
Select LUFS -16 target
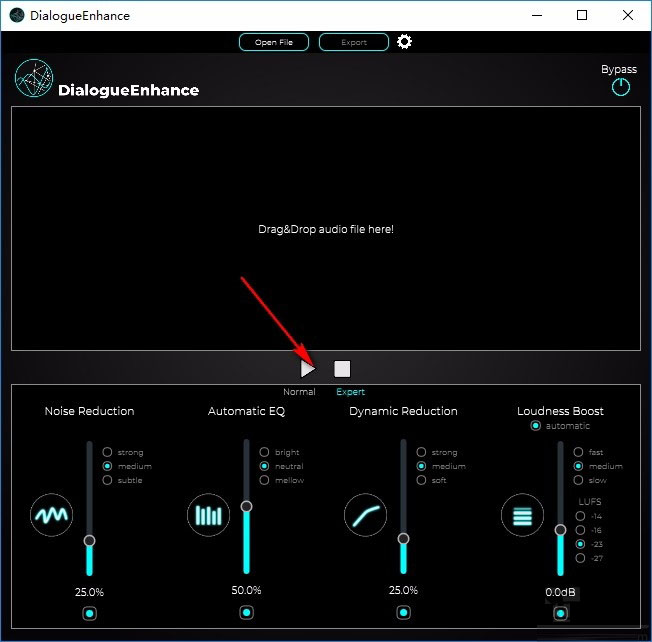(x=580, y=530)
